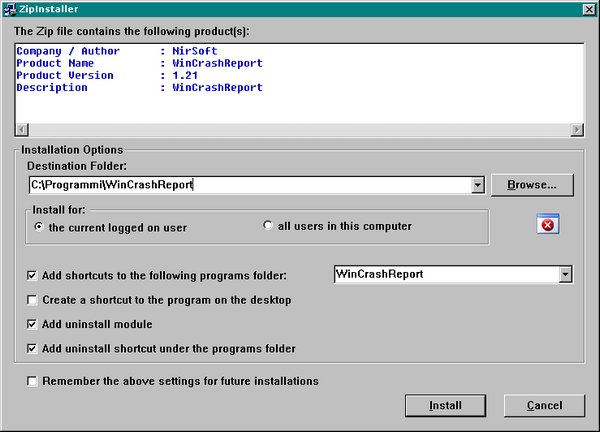This screenshot has height=432, width=600.
Task: Open the programs folder WinCrashReport dropdown arrow
Action: click(565, 274)
